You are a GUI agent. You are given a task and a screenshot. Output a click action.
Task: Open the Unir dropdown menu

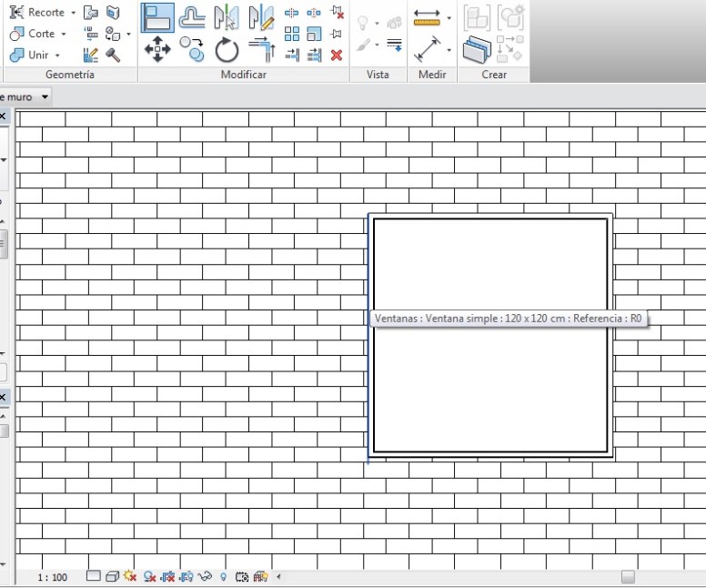[x=57, y=56]
